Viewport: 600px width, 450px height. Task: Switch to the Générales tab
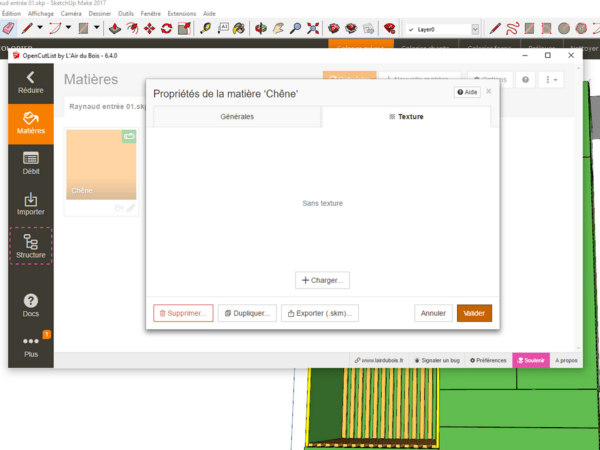coord(236,117)
